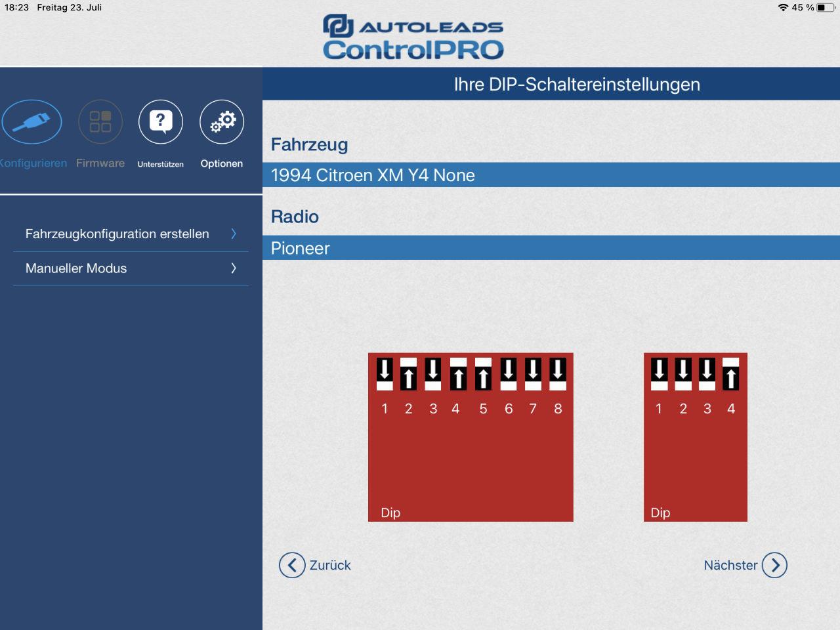Tap the Nächster forward arrow icon
The height and width of the screenshot is (630, 840).
tap(774, 565)
